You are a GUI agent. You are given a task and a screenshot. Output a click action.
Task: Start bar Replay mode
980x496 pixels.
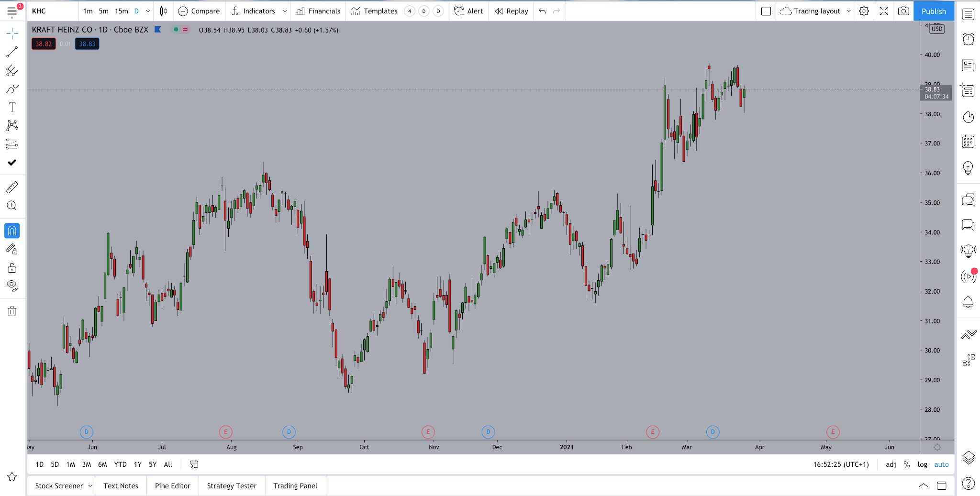click(512, 11)
